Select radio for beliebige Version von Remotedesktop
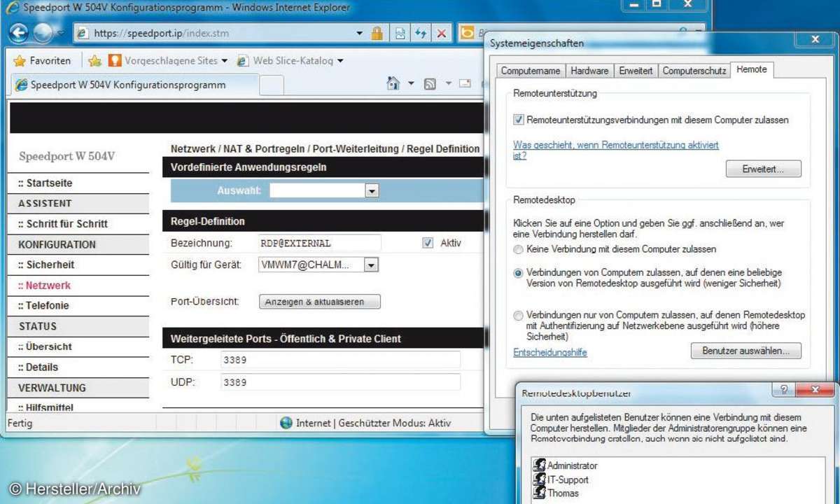 [518, 273]
